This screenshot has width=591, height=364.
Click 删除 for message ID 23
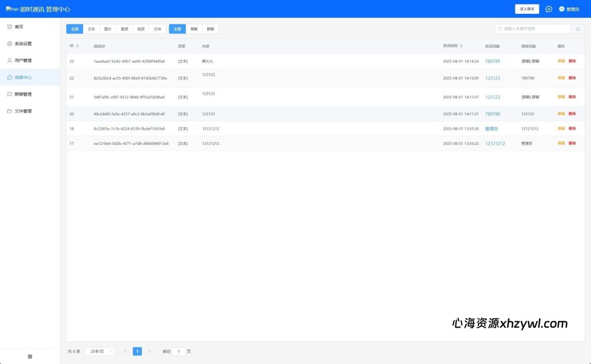pyautogui.click(x=572, y=61)
